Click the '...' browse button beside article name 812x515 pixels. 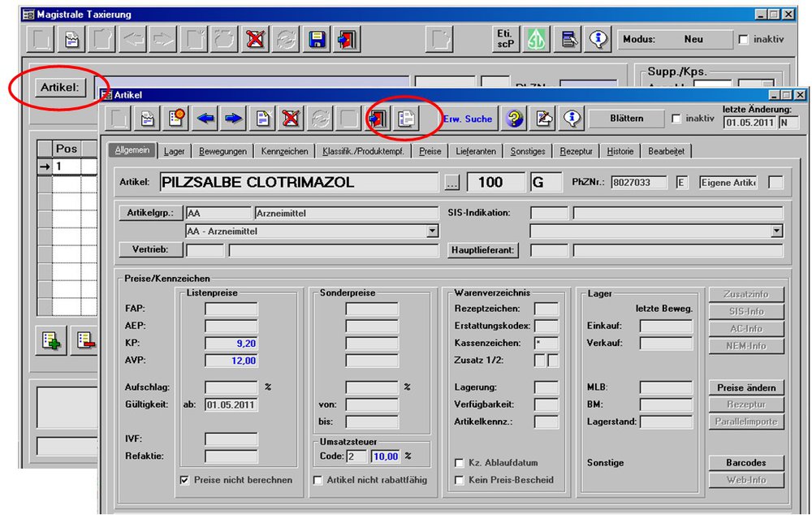(x=452, y=183)
